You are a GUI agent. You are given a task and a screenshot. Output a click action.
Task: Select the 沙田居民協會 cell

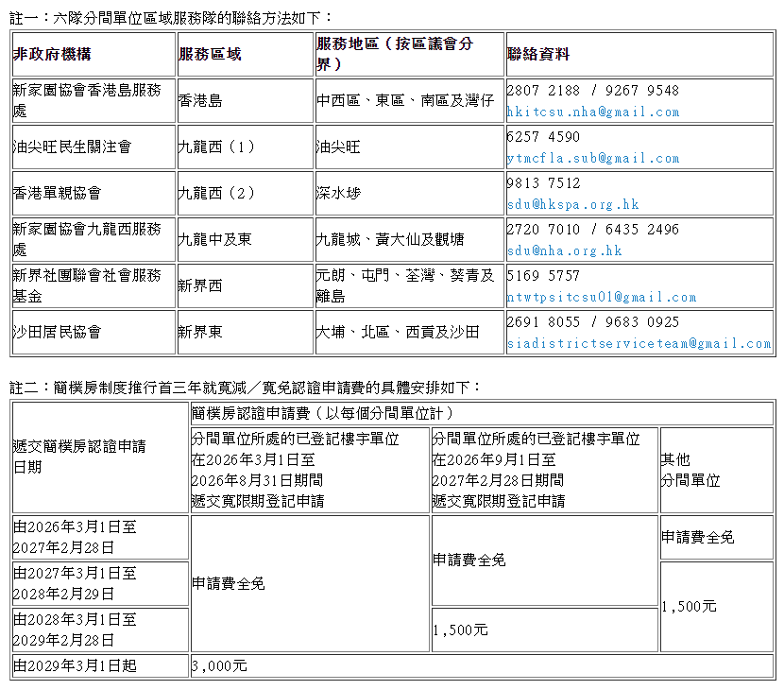click(57, 331)
